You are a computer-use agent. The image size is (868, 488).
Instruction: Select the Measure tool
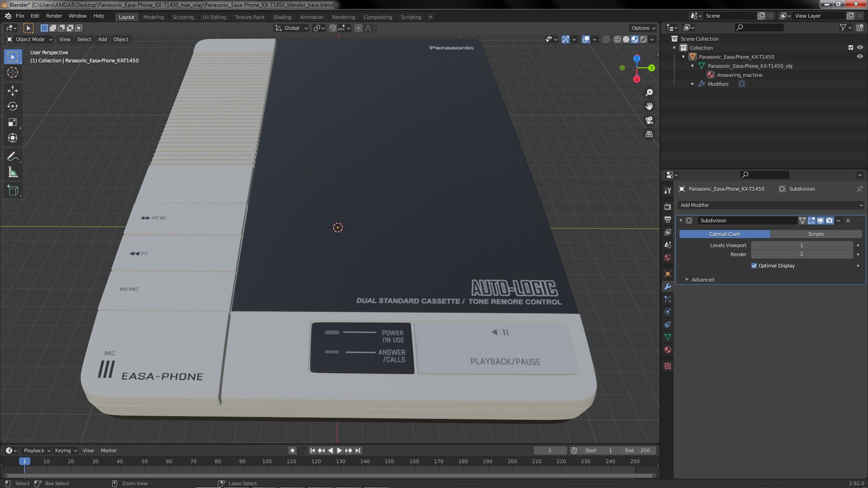[13, 173]
